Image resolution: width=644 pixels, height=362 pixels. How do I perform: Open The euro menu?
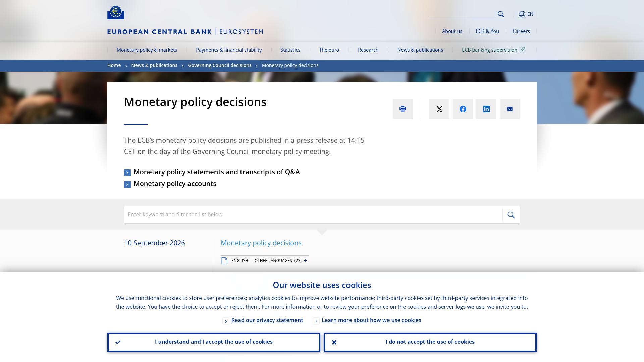click(329, 50)
